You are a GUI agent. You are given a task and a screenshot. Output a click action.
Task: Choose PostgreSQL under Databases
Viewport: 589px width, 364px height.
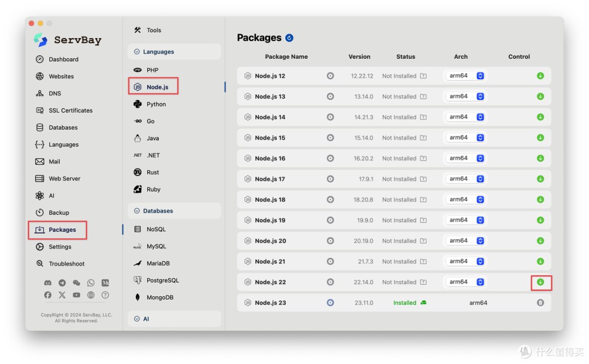(x=163, y=281)
